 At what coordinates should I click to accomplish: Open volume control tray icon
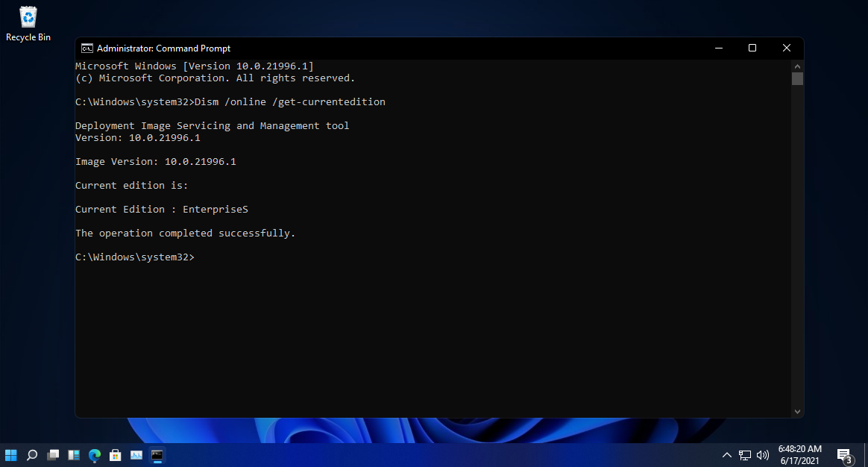tap(763, 455)
